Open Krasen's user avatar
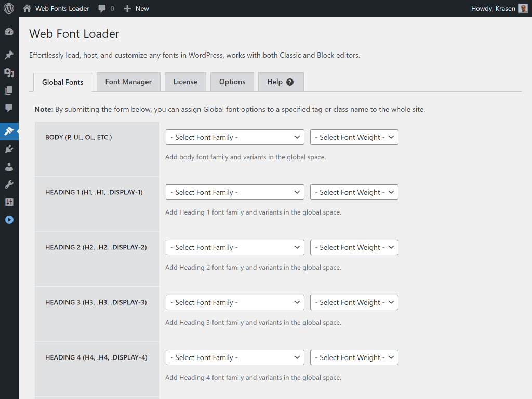Screen dimensions: 532x399 point(523,8)
